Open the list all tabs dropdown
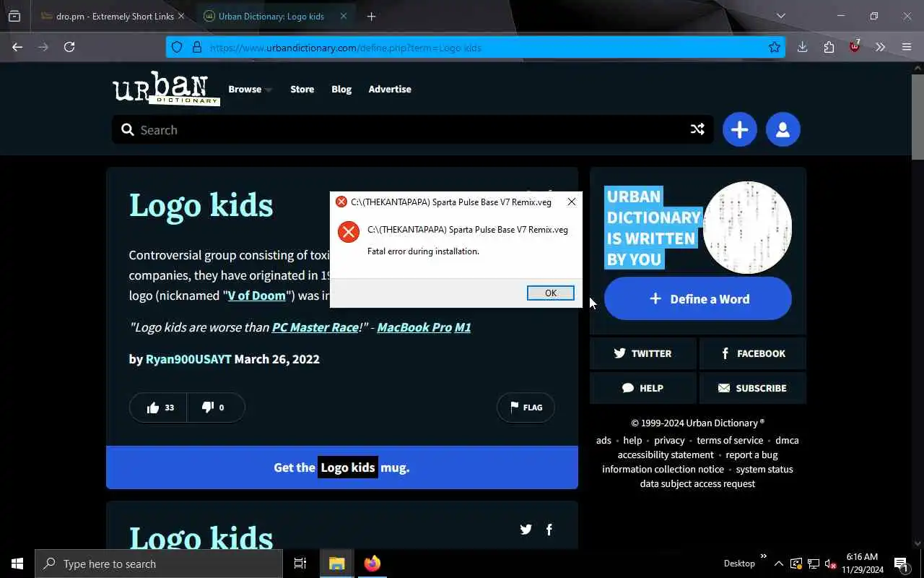 tap(780, 16)
